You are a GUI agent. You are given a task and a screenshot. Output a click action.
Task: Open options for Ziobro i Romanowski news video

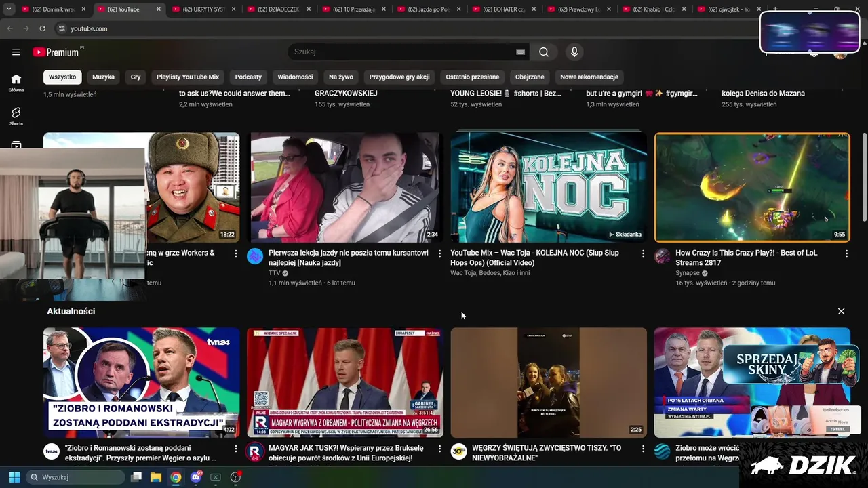(236, 449)
